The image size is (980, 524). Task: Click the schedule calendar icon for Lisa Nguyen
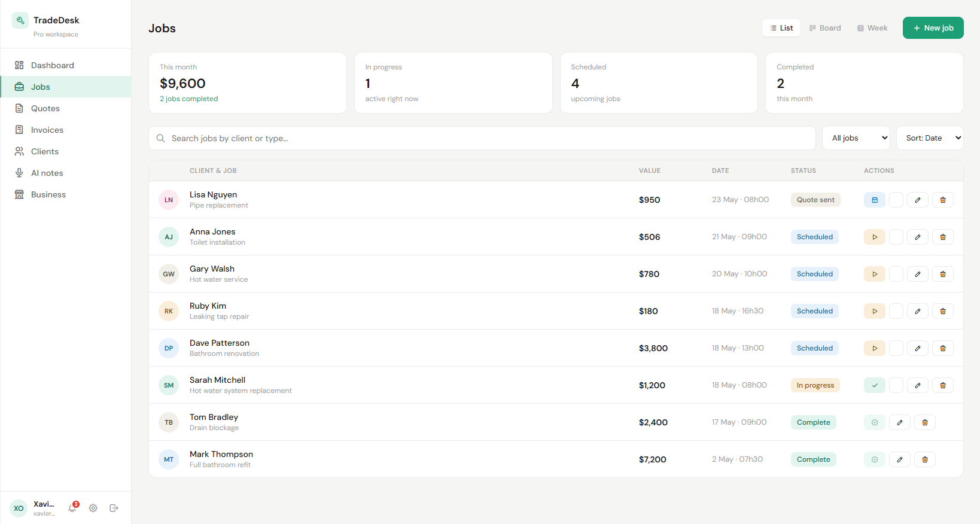click(874, 200)
